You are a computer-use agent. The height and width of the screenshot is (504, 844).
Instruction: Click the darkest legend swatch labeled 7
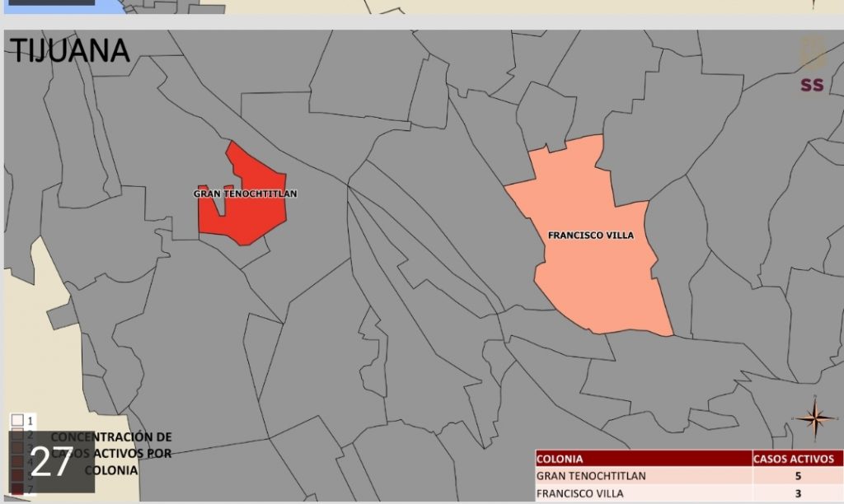click(17, 489)
